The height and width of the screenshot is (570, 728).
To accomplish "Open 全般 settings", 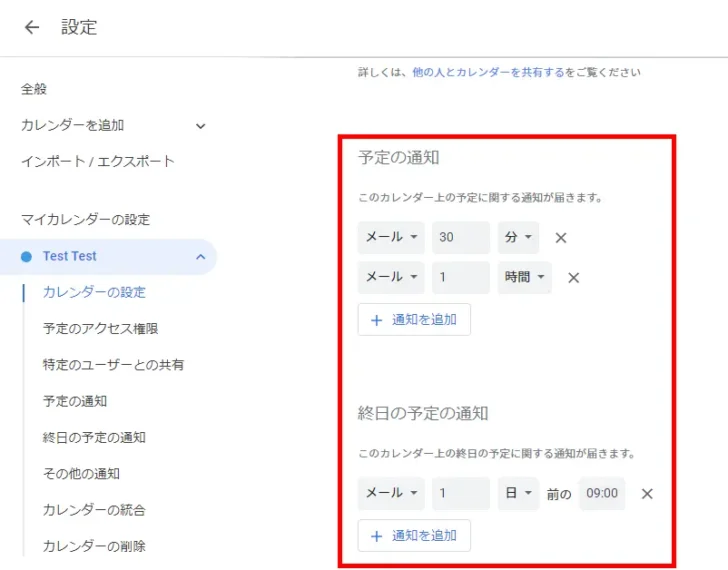I will [x=34, y=89].
